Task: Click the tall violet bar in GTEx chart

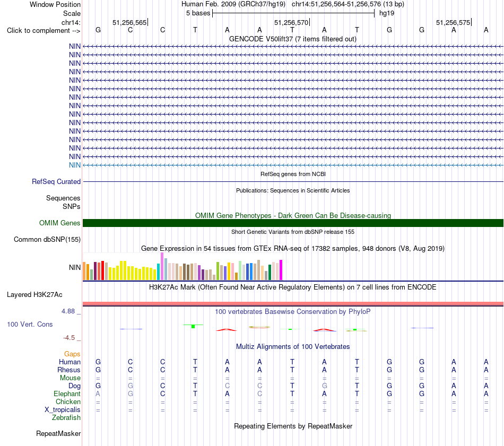Action: click(x=162, y=266)
